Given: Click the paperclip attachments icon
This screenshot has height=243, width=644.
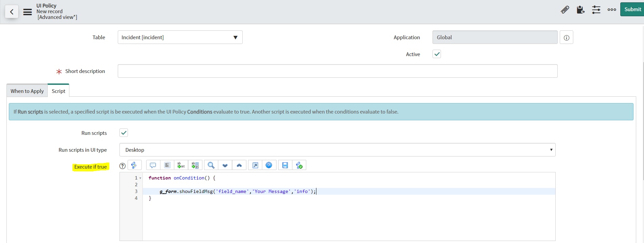Looking at the screenshot, I should tap(565, 10).
